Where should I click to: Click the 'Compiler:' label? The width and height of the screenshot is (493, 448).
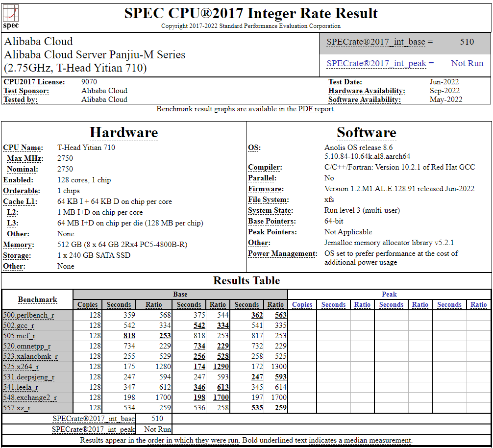click(265, 167)
